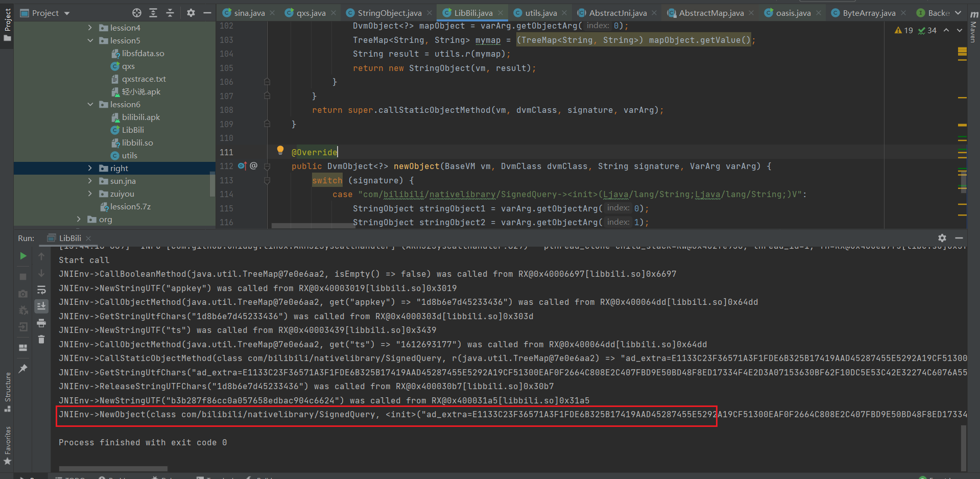The height and width of the screenshot is (479, 980).
Task: Click the Stop process square icon
Action: (23, 276)
